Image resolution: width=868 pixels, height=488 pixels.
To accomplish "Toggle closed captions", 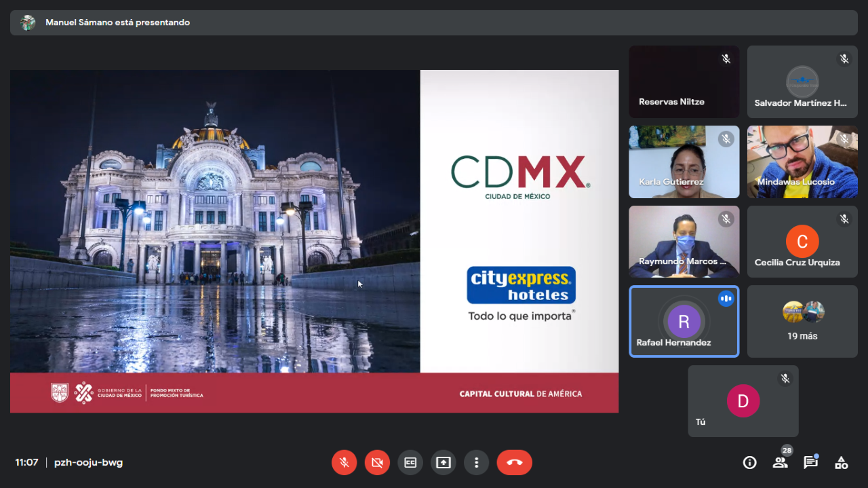I will coord(410,462).
